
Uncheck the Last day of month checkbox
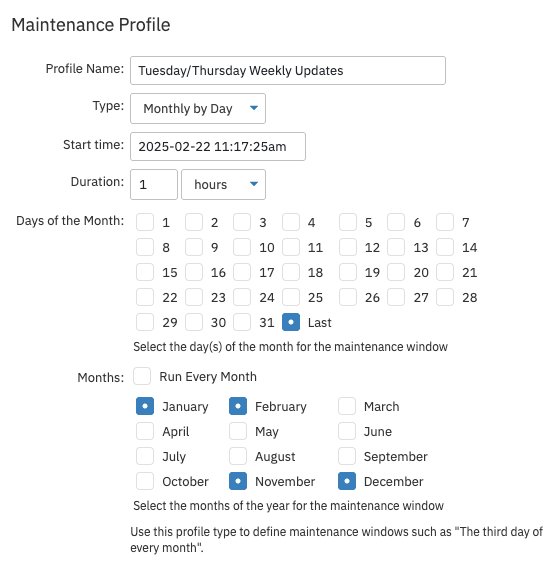click(291, 322)
